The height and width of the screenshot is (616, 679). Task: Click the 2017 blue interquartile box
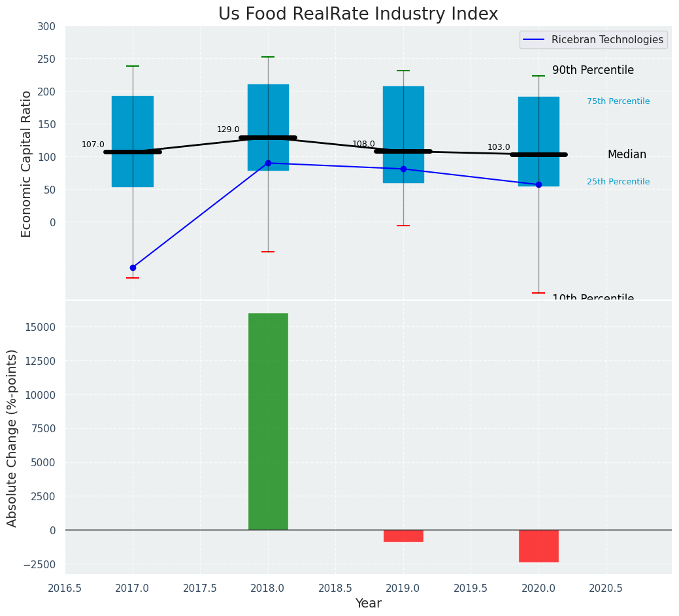[133, 142]
